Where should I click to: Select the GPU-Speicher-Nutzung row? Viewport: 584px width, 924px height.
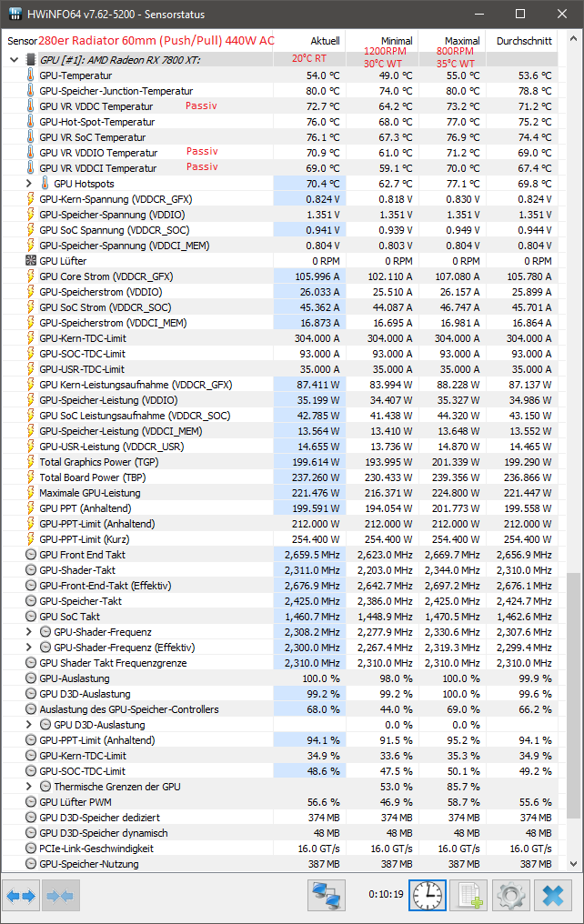coord(280,863)
